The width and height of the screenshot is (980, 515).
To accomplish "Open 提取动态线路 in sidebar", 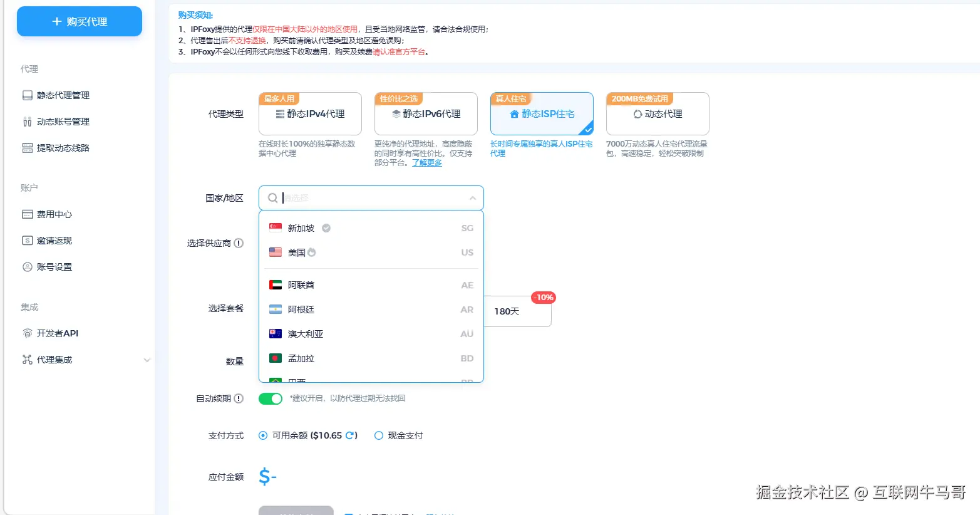I will [63, 148].
